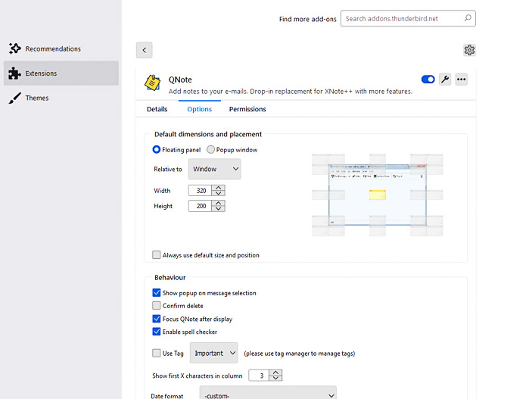
Task: Click the tag manager hint text
Action: 299,354
